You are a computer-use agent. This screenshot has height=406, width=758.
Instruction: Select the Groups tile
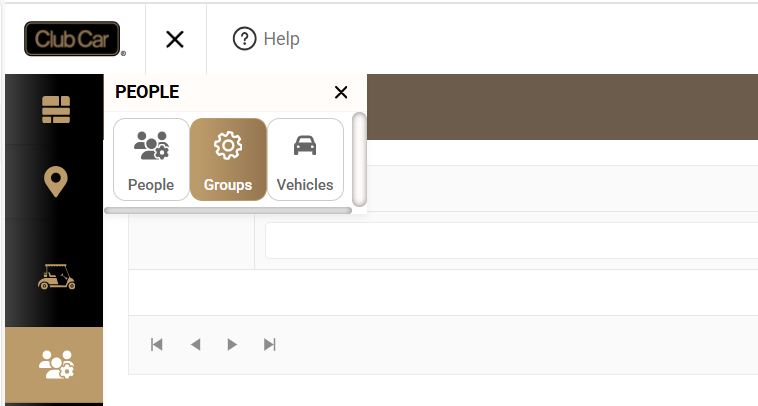(x=228, y=160)
